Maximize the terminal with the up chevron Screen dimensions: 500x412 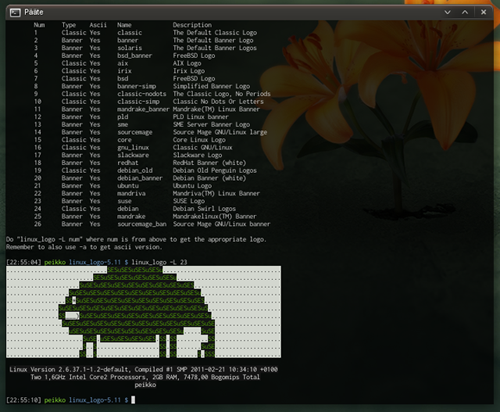pos(465,12)
